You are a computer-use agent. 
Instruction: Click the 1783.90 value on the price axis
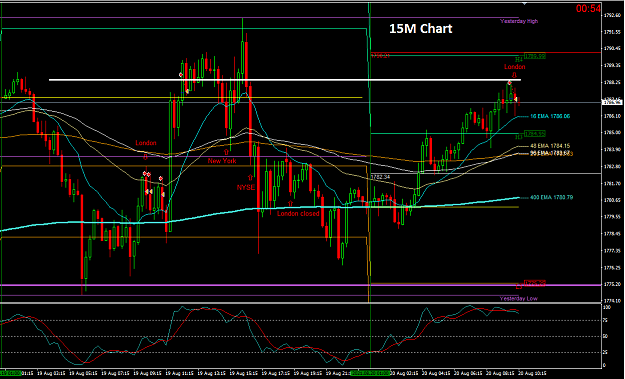[x=612, y=149]
